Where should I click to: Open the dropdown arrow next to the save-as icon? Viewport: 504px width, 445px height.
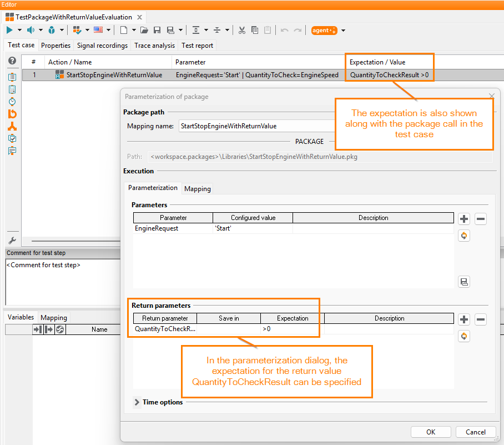(x=180, y=30)
